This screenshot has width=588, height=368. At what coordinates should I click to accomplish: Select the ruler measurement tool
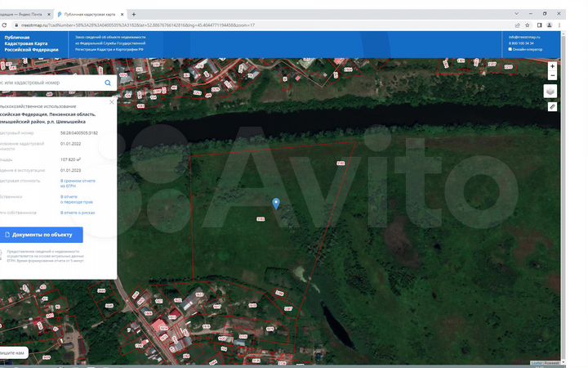pos(552,106)
